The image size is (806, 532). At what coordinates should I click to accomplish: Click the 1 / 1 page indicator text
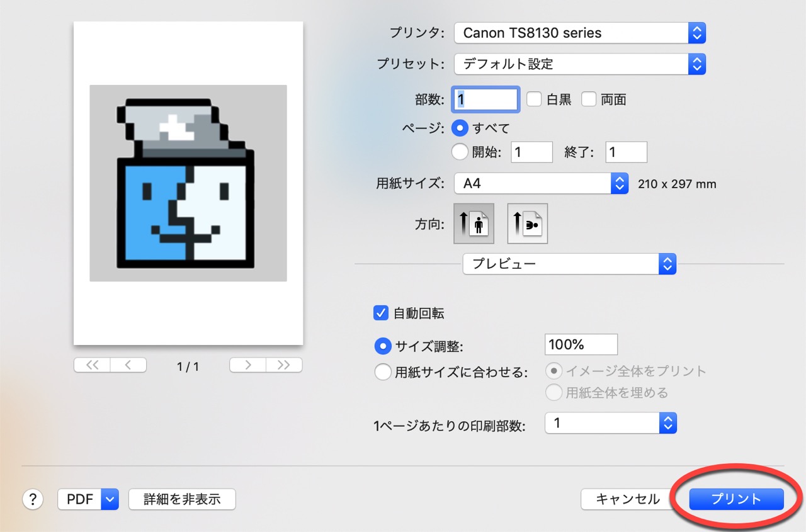pyautogui.click(x=188, y=366)
